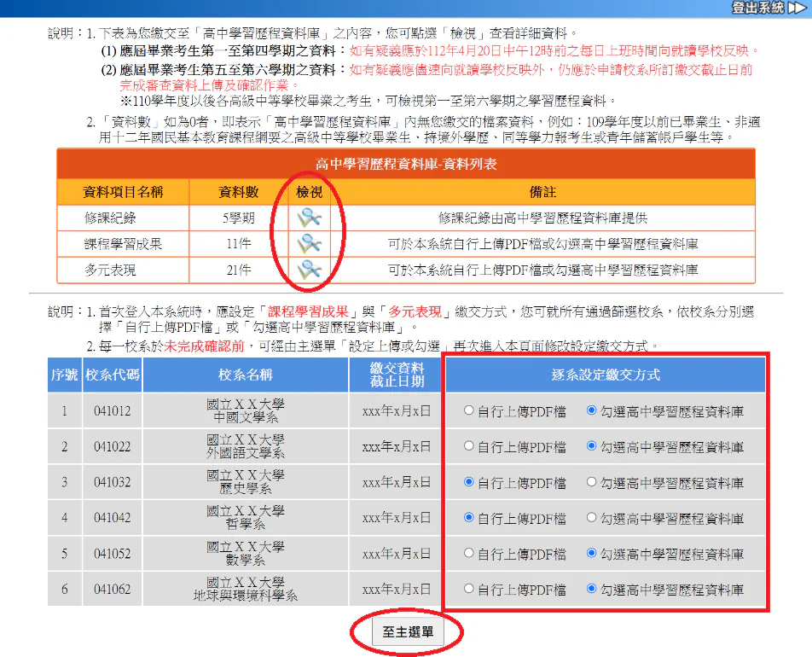Select 勾選高中學習歷程資料庫 for 歷史學系
Screen dimensions: 812x657
pyautogui.click(x=591, y=482)
